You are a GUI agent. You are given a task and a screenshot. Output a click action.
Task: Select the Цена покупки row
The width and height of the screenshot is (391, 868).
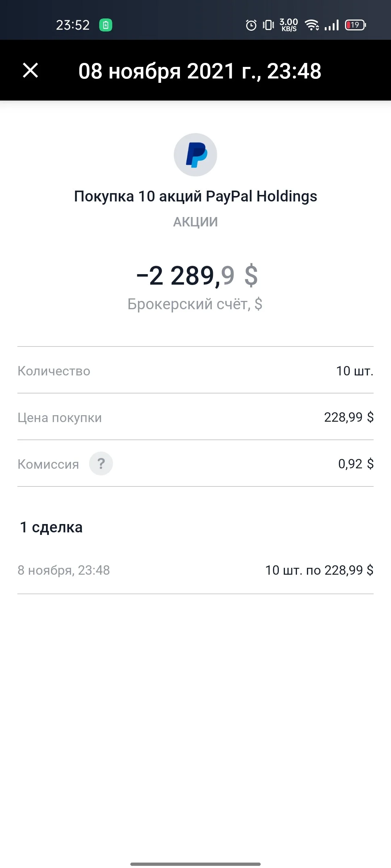point(195,417)
